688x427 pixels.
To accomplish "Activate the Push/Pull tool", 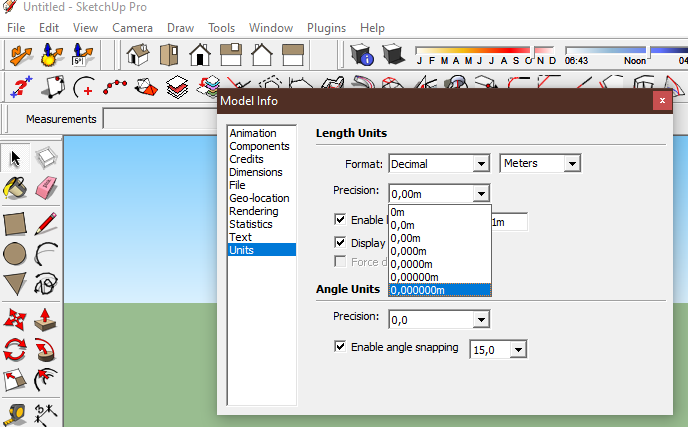I will click(46, 319).
